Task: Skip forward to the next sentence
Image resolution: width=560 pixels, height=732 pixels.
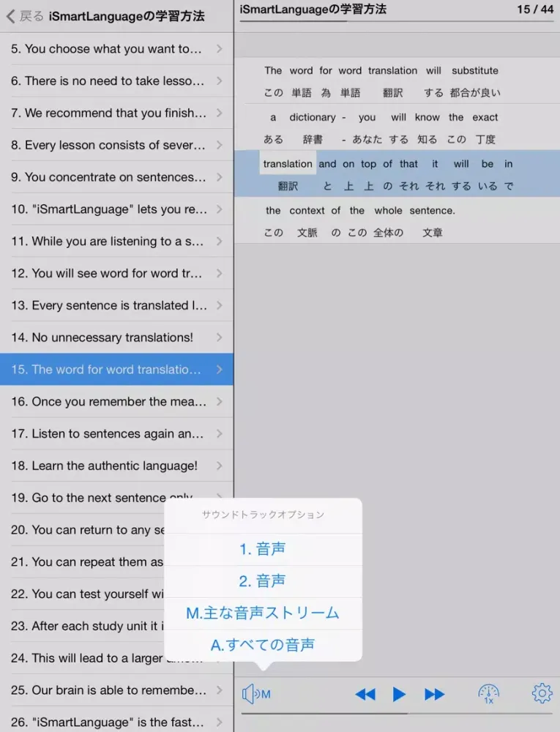Action: [x=434, y=695]
